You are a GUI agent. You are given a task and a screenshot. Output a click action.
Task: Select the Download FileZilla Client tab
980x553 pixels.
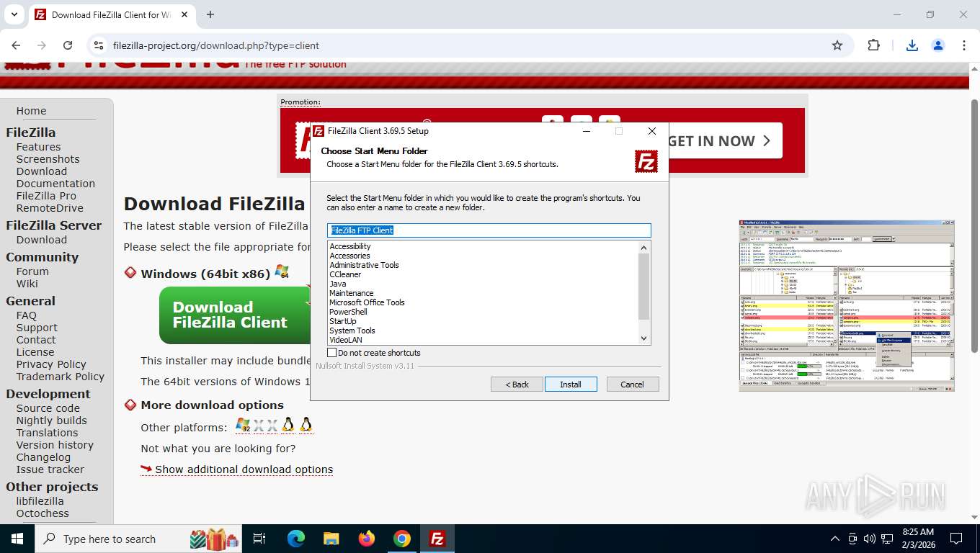click(111, 14)
